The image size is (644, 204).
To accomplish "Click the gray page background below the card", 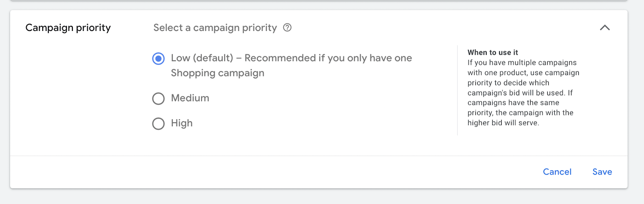I will (x=322, y=197).
